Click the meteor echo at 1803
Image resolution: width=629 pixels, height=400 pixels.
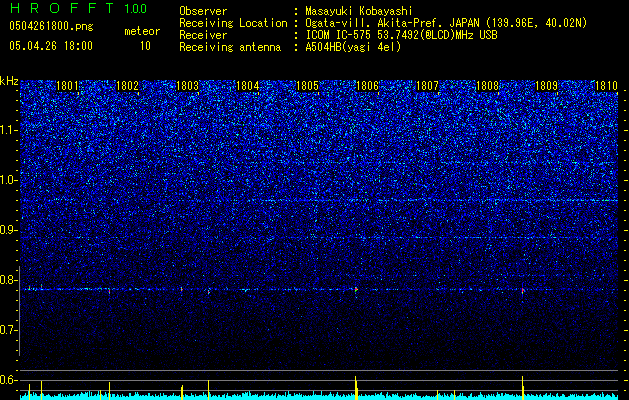point(181,289)
